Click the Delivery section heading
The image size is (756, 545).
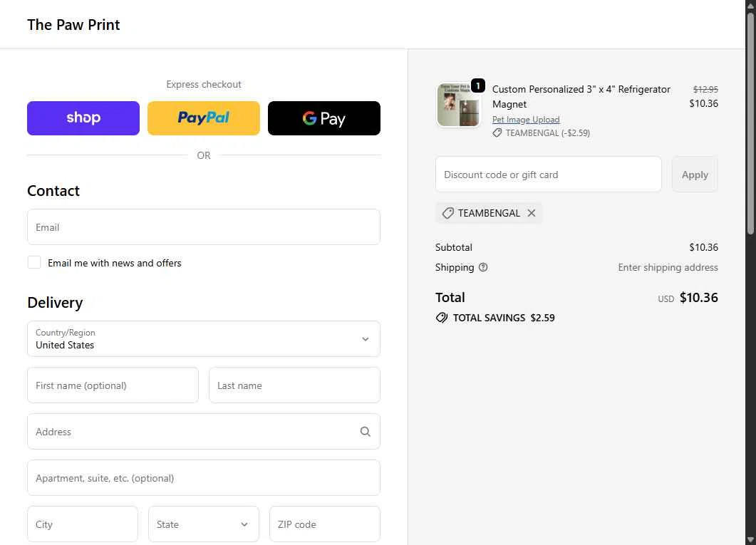pyautogui.click(x=55, y=303)
